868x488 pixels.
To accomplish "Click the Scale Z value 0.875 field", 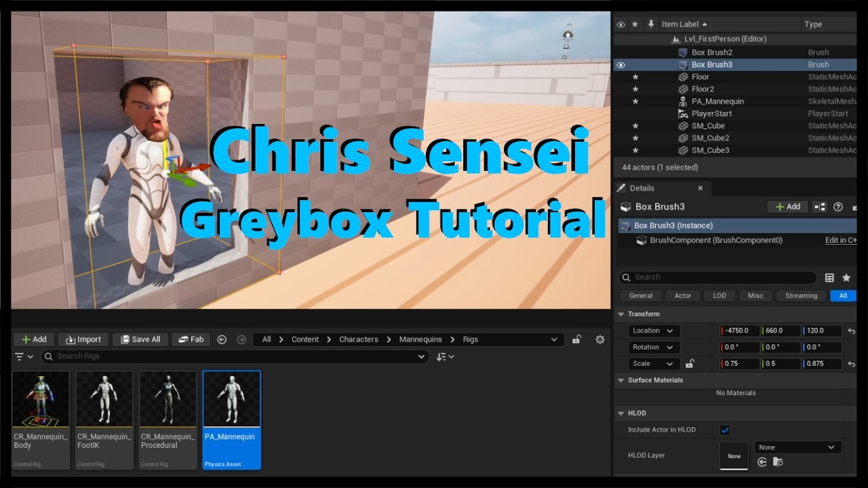I will pos(822,364).
